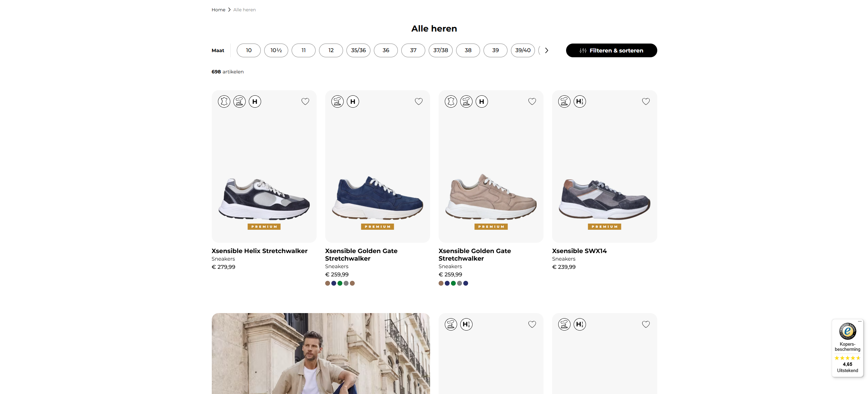Go to Home breadcrumb link
The image size is (868, 394).
click(218, 10)
